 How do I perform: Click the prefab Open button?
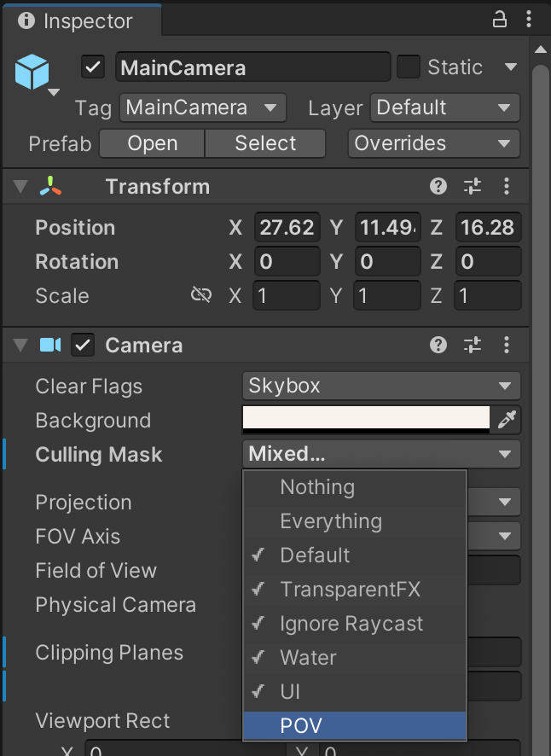(x=151, y=143)
